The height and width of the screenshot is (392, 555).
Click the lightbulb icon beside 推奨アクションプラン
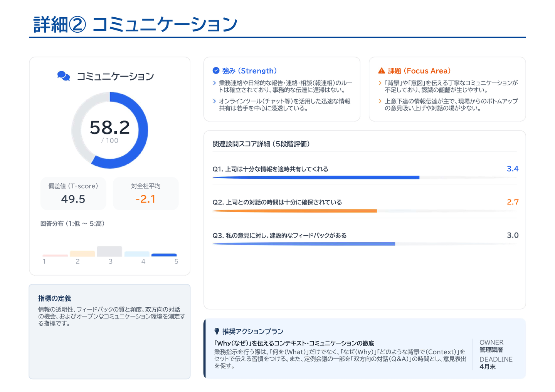(x=217, y=331)
